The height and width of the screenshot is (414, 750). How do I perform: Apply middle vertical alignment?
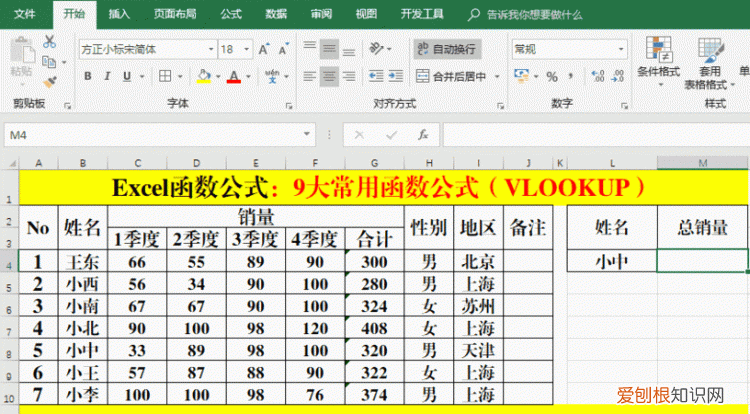pos(329,49)
